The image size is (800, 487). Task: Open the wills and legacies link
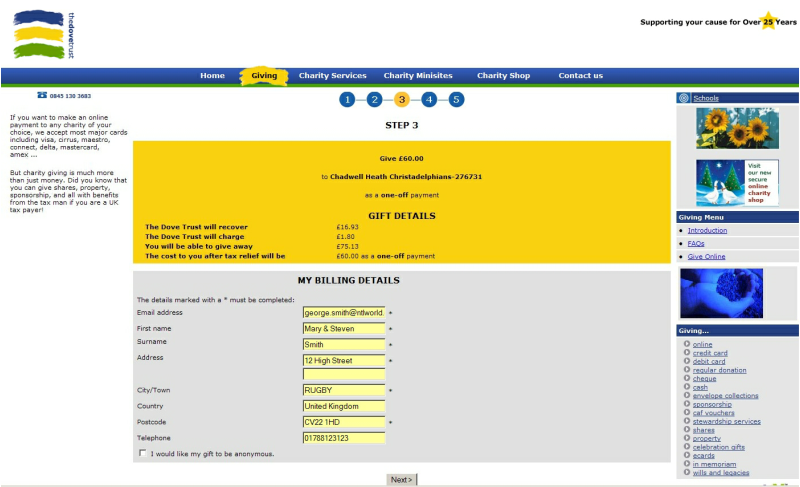pyautogui.click(x=720, y=472)
